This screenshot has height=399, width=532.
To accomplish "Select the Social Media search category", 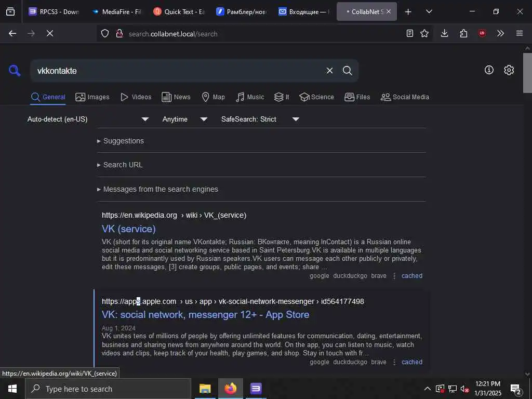I will pos(405,97).
